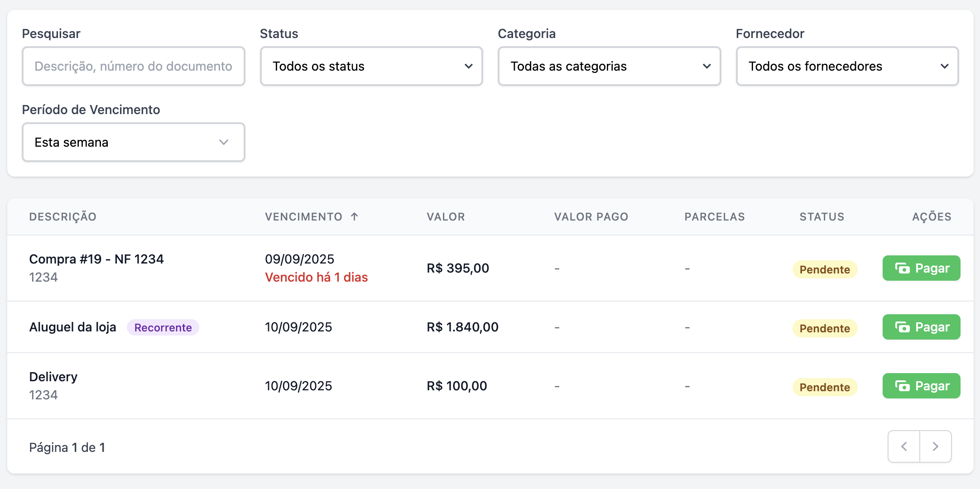Click the Descrição column header

pyautogui.click(x=63, y=217)
